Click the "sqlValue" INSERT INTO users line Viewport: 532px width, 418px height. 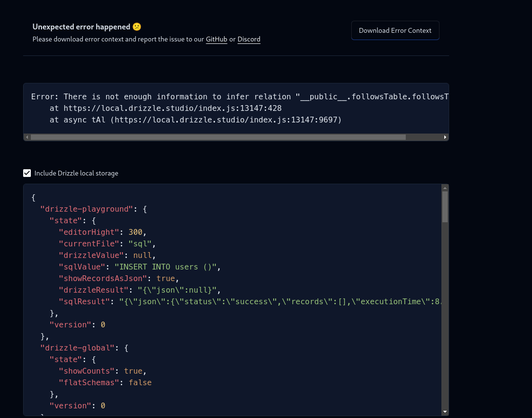(x=140, y=267)
